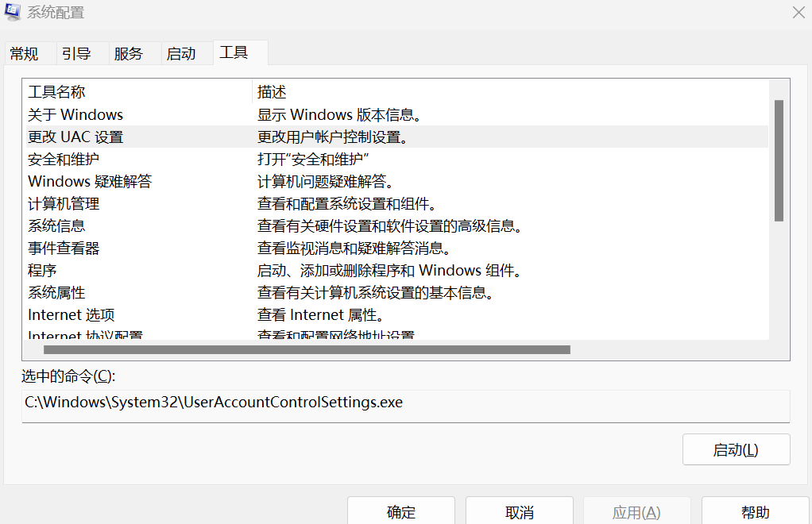Select 安全和维护 in the tool list
Screen dimensions: 812x524
pos(64,160)
